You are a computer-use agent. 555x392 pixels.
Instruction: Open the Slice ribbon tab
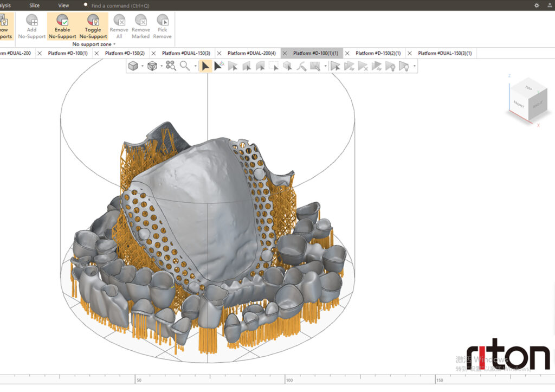tap(34, 5)
